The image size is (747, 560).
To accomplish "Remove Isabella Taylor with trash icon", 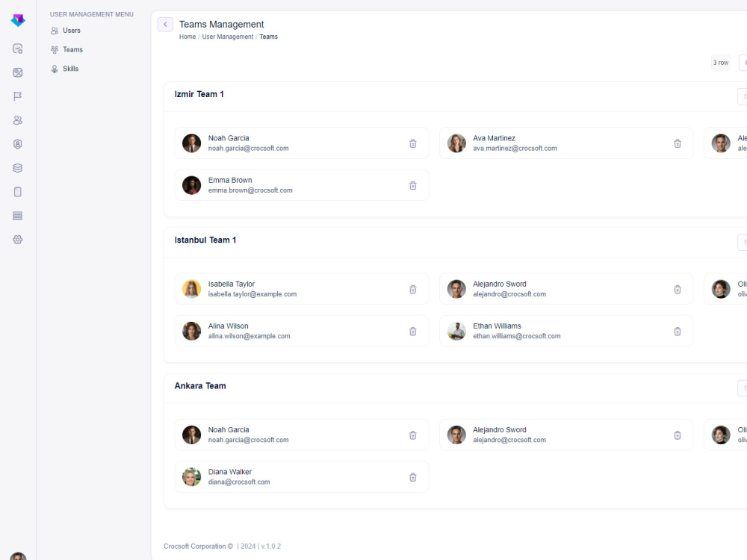I will point(412,289).
